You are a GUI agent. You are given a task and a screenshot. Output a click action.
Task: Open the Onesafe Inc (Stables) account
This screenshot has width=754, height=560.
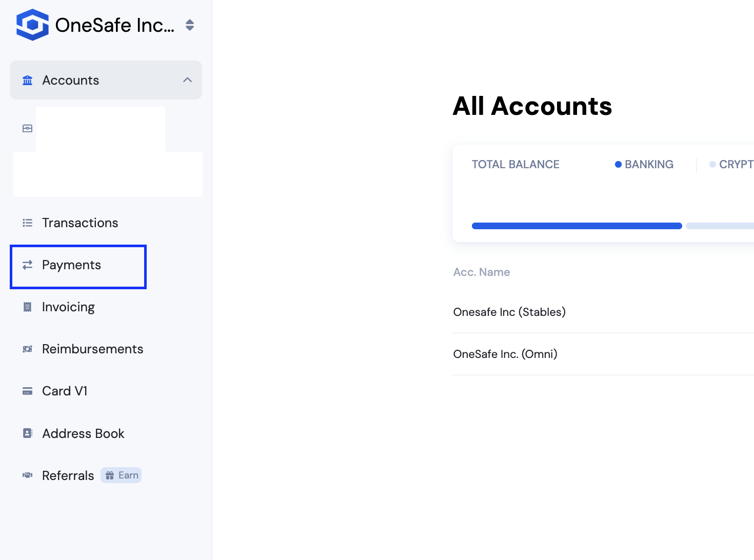(509, 312)
